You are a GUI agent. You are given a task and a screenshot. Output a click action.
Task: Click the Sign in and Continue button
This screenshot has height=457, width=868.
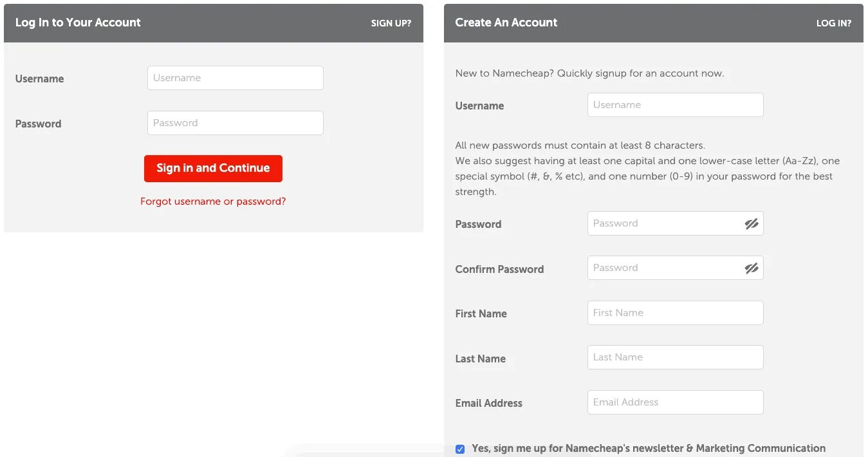pos(213,169)
